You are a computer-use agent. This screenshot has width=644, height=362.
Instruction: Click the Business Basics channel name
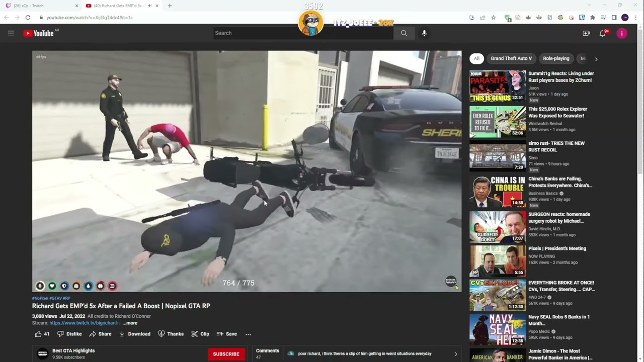click(x=543, y=194)
